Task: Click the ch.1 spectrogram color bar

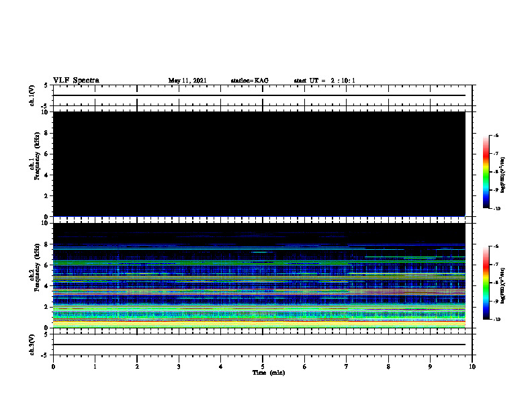Action: [x=486, y=172]
